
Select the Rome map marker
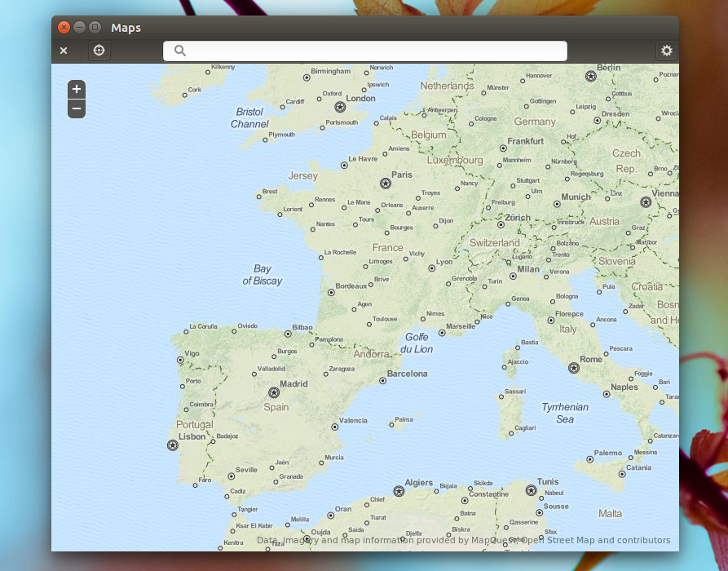pyautogui.click(x=573, y=366)
